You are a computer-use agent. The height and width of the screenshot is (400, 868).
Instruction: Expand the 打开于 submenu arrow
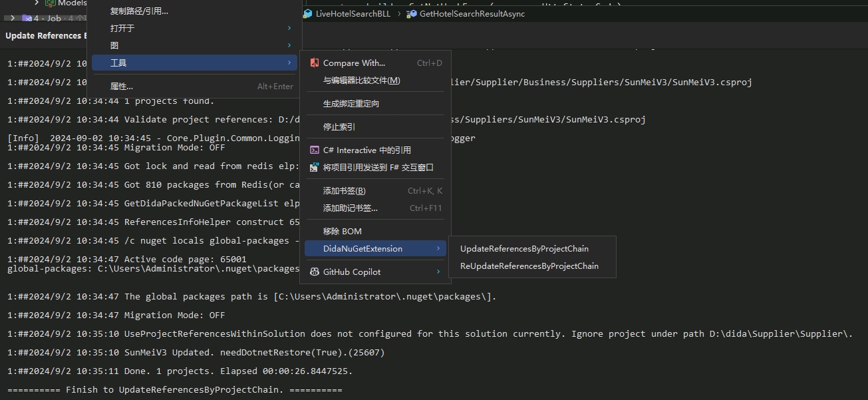(289, 28)
